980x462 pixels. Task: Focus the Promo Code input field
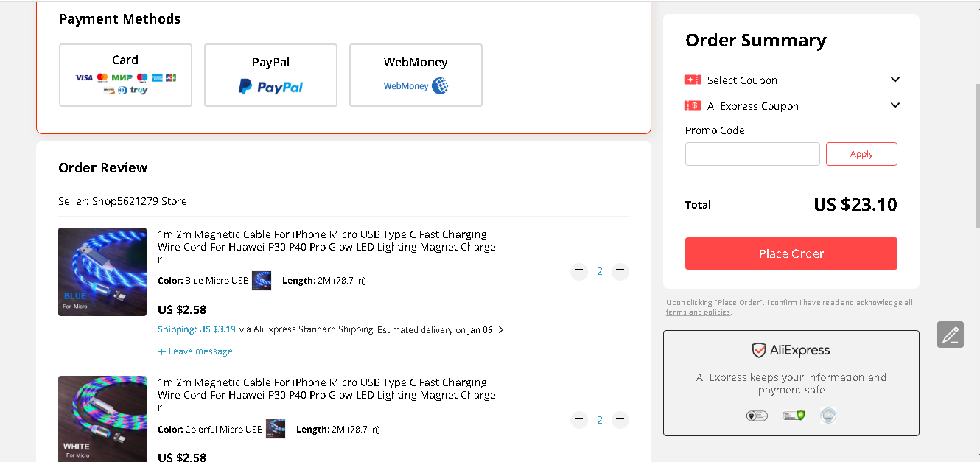point(752,154)
